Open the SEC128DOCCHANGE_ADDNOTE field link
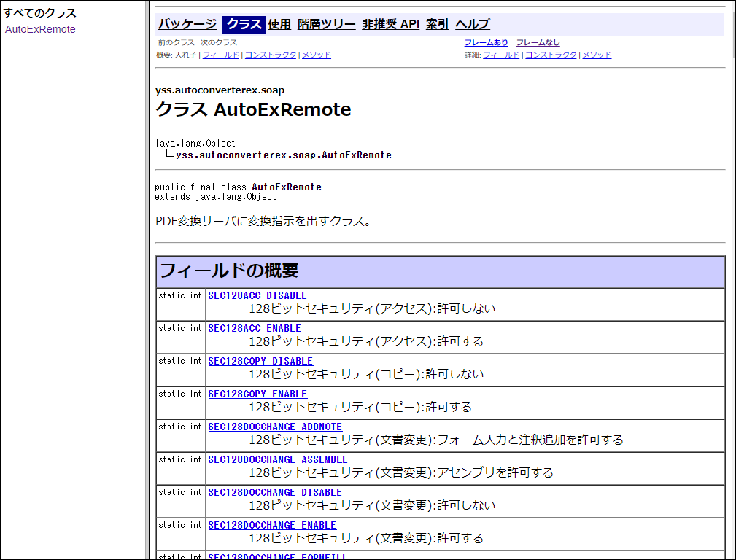The image size is (736, 560). pos(275,427)
